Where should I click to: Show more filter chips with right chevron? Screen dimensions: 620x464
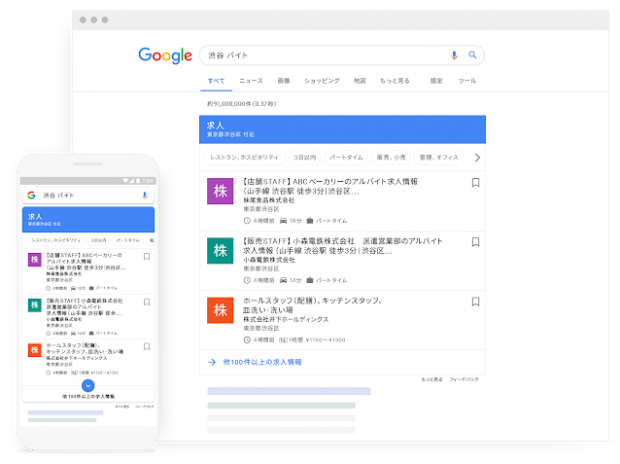pos(477,157)
